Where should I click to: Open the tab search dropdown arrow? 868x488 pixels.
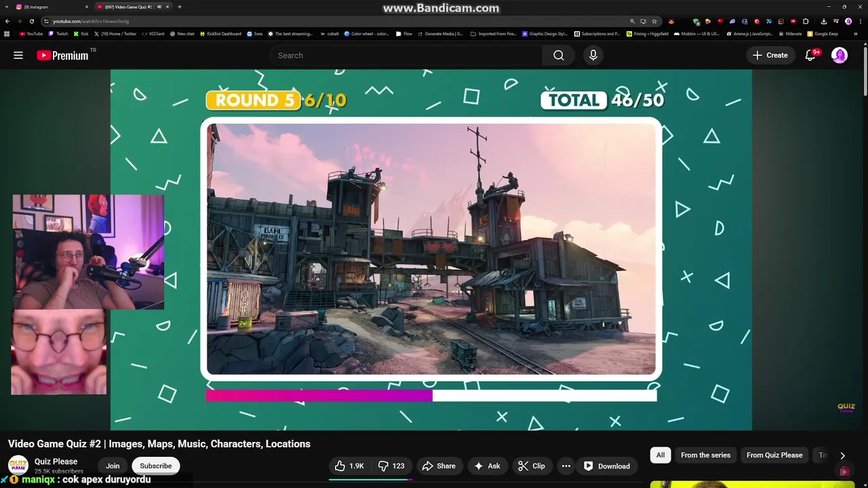(7, 7)
